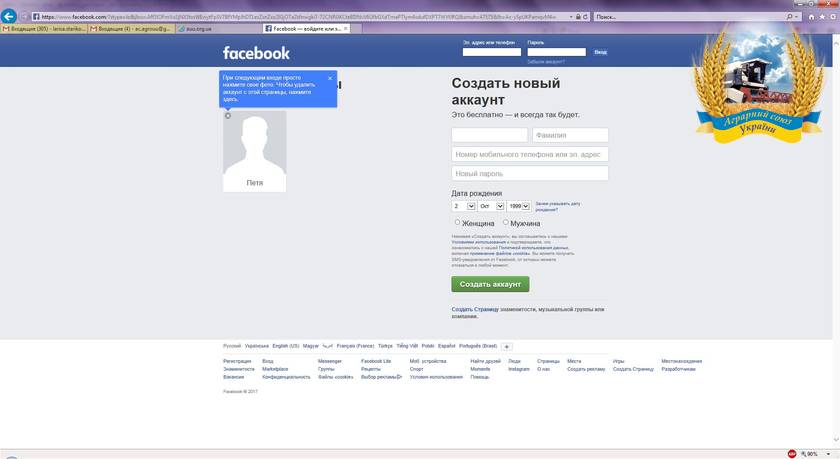Viewport: 840px width, 459px height.
Task: Open the birth day dropdown
Action: [x=463, y=206]
